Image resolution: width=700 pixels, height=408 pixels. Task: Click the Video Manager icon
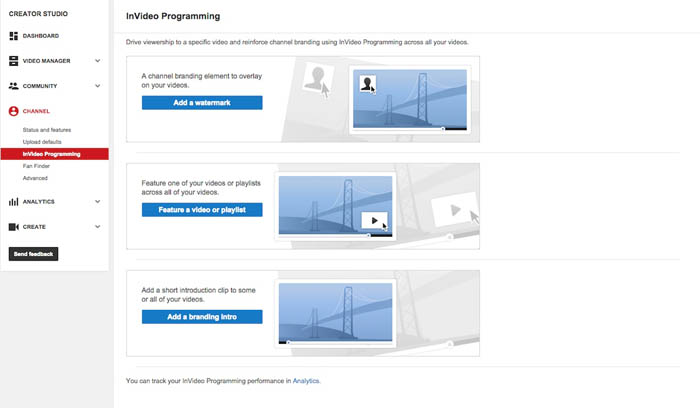pos(13,61)
